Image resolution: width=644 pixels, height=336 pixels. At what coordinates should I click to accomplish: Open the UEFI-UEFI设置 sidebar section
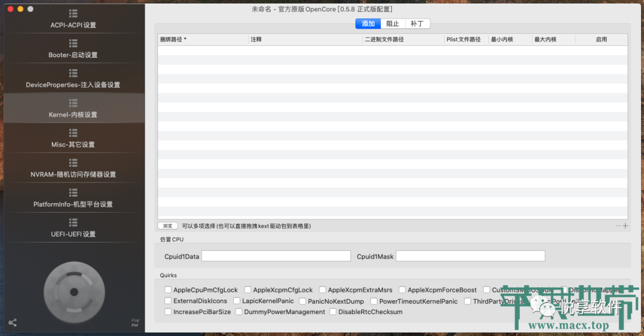pos(73,228)
